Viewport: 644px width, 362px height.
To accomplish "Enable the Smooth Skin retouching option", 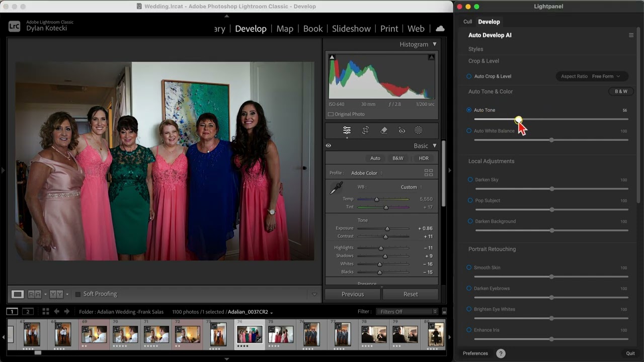I will coord(469,268).
